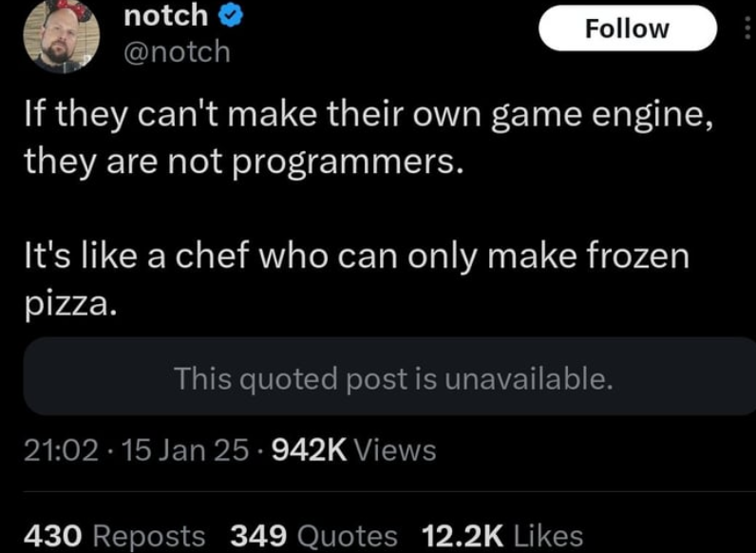Open the unavailable quoted post box
This screenshot has height=553, width=756.
389,376
